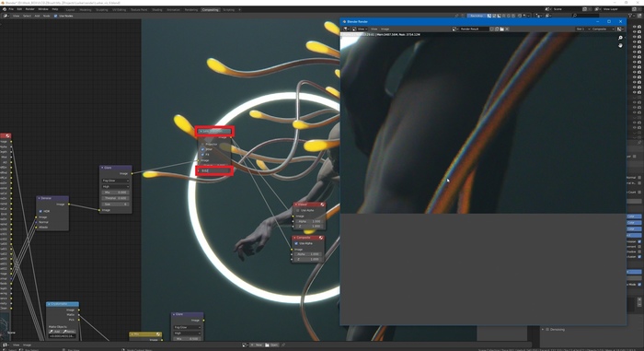Click the Render Result name field
The width and height of the screenshot is (644, 351).
pos(474,29)
